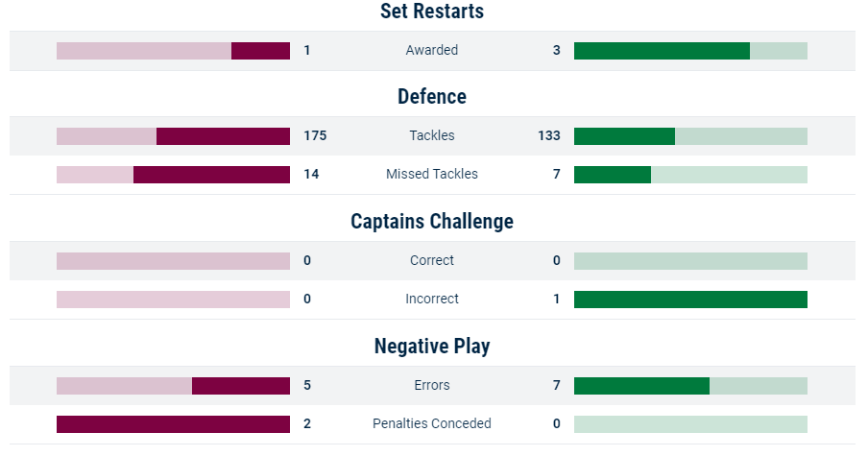Click the maroon Awarded bar showing 1
This screenshot has width=868, height=456.
[173, 51]
